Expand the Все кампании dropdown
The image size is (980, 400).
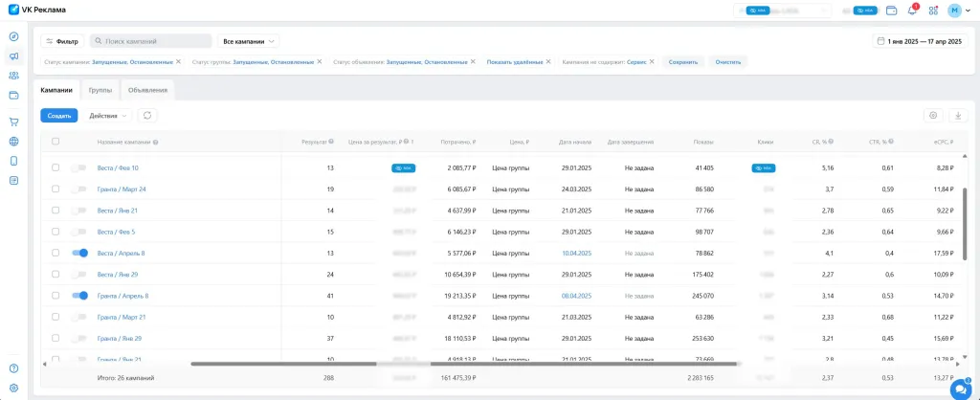click(x=250, y=41)
